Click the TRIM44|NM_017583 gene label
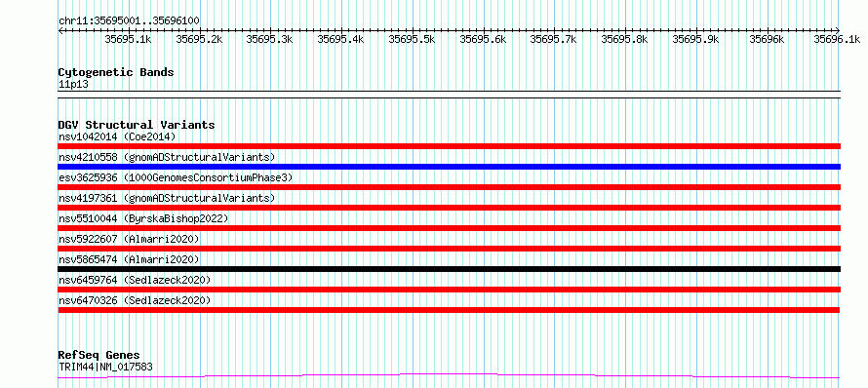The width and height of the screenshot is (868, 388). coord(105,367)
